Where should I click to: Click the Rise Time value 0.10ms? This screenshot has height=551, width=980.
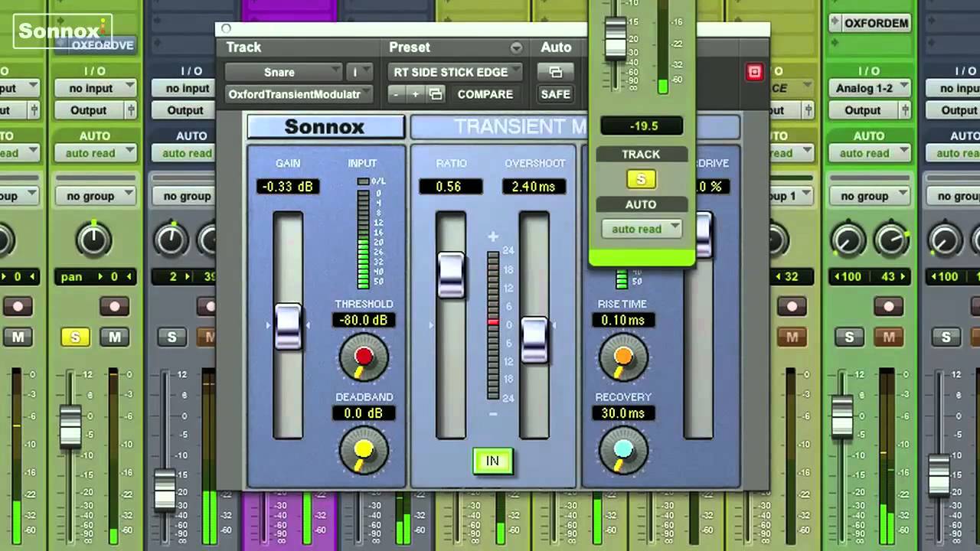pyautogui.click(x=623, y=320)
